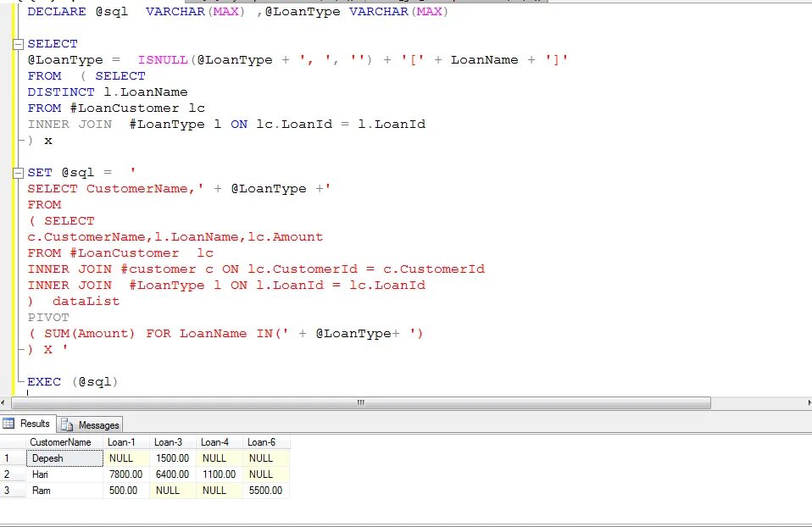Click the 1500.00 cell in Depesh row
The height and width of the screenshot is (527, 812).
pyautogui.click(x=173, y=458)
